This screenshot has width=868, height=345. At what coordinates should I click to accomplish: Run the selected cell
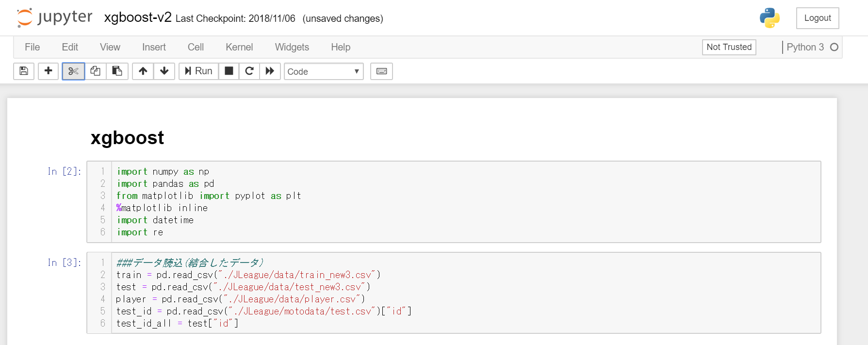(199, 71)
